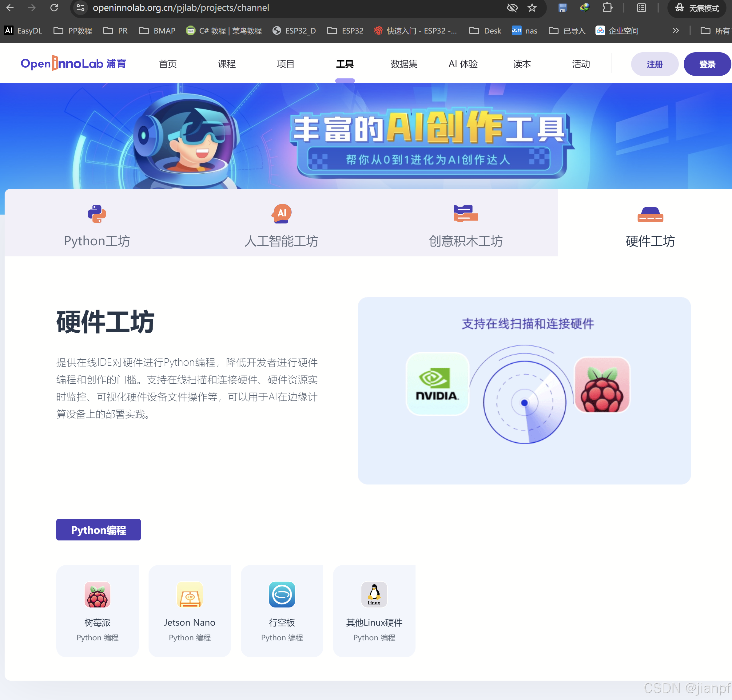The image size is (732, 700).
Task: Click the 注册 register button
Action: coord(654,64)
